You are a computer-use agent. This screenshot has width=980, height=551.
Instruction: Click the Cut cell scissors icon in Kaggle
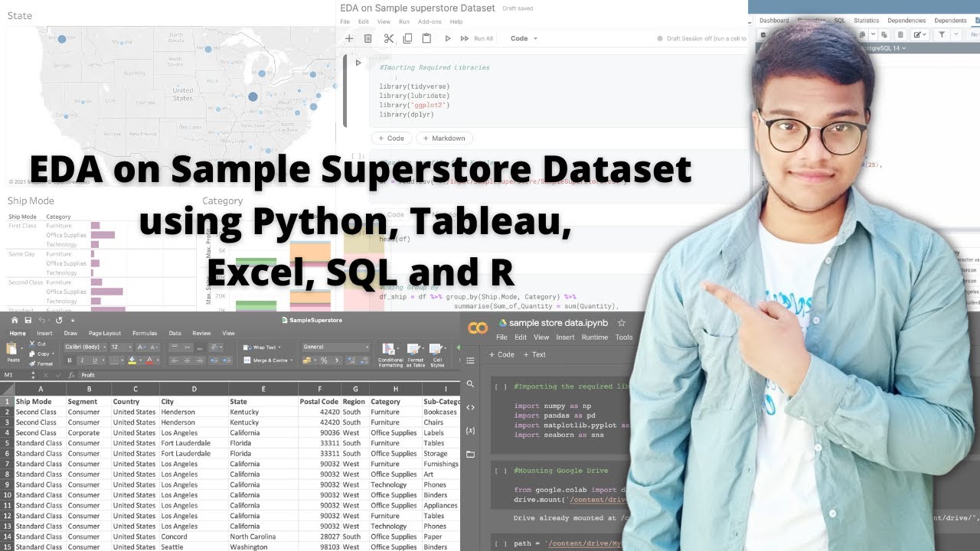(x=388, y=38)
